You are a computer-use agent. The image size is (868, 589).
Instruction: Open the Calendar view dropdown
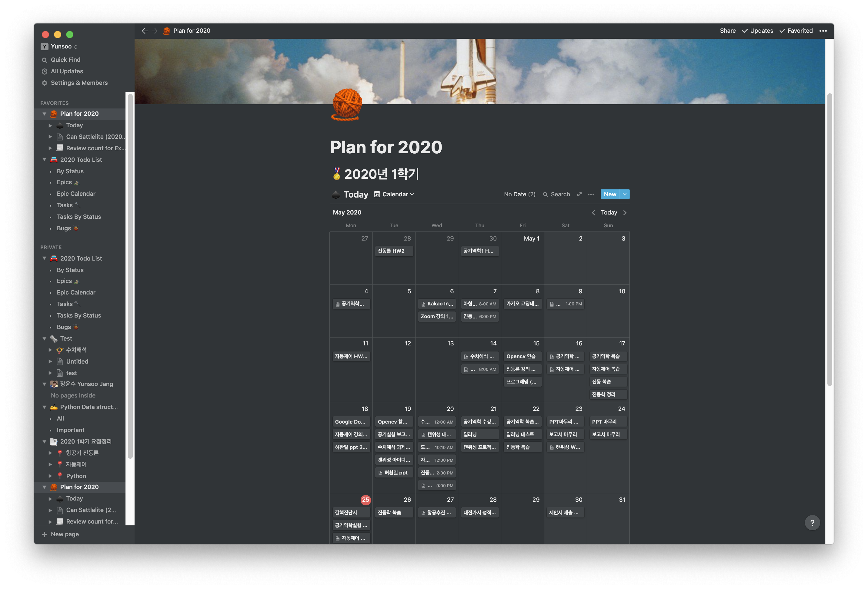[394, 194]
